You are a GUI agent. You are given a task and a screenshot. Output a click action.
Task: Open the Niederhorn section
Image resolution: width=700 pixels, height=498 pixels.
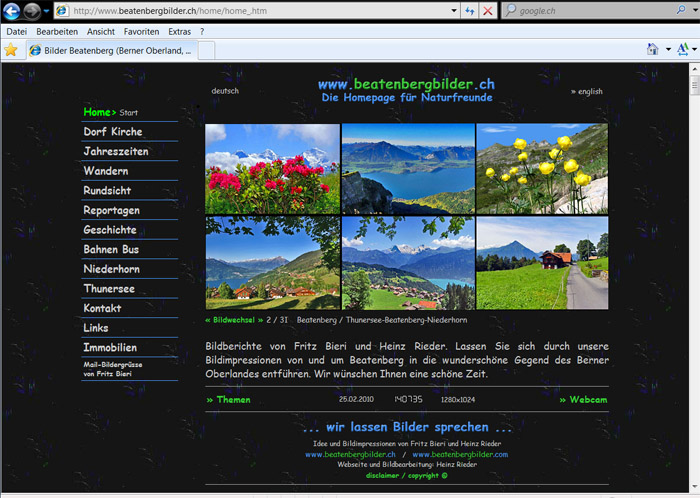(x=112, y=269)
